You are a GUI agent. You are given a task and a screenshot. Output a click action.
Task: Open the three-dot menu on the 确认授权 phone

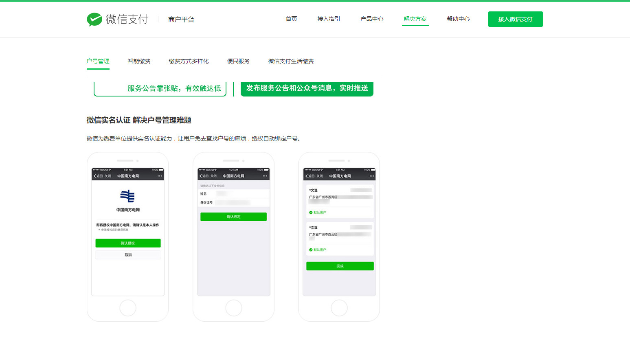[160, 176]
